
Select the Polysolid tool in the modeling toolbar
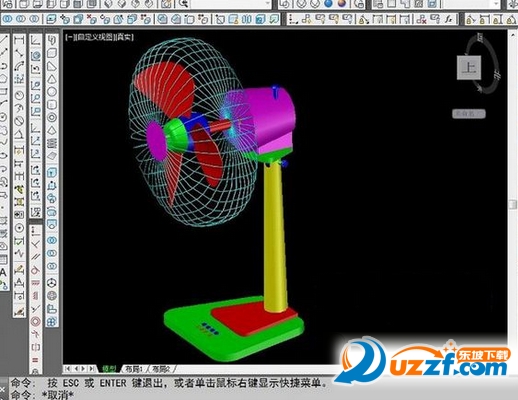click(x=52, y=41)
